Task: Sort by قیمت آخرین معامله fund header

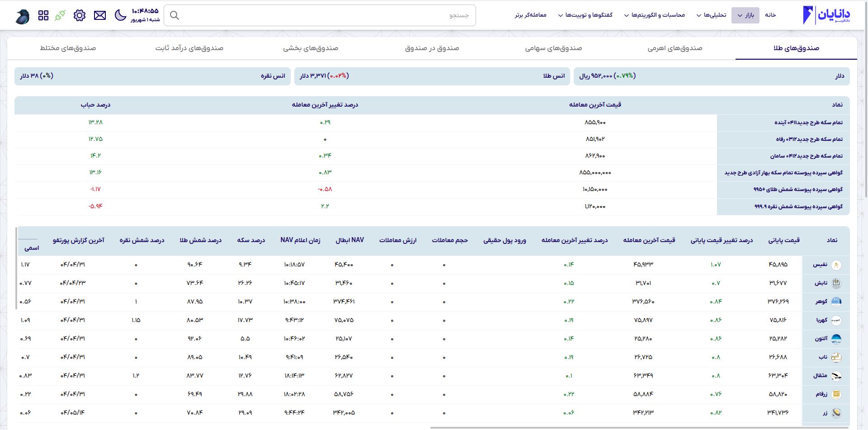Action: click(x=649, y=240)
